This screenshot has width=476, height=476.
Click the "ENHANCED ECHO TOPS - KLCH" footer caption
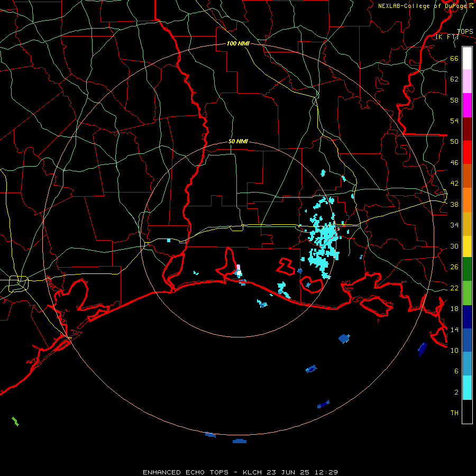point(203,472)
